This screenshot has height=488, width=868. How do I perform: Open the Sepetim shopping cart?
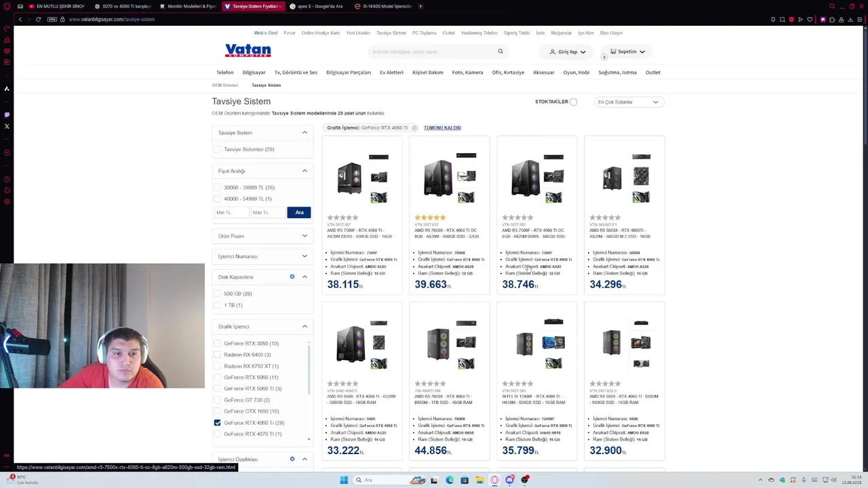coord(627,52)
